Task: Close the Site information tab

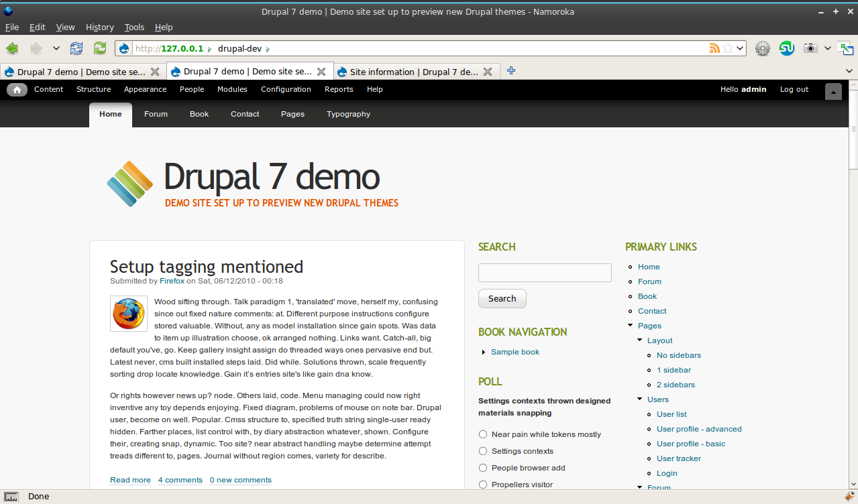Action: (x=488, y=72)
